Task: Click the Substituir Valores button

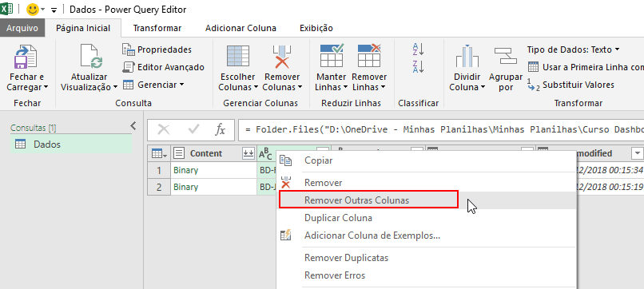Action: pyautogui.click(x=571, y=85)
